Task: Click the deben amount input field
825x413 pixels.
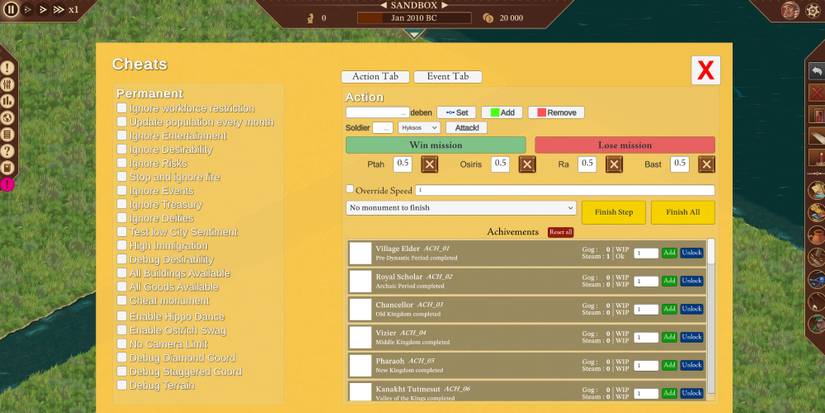Action: point(376,113)
